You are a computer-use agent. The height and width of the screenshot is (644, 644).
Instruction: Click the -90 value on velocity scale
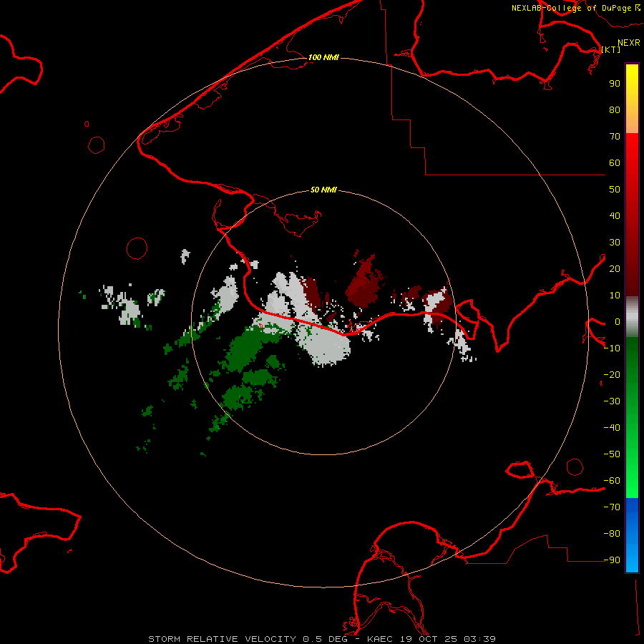612,560
